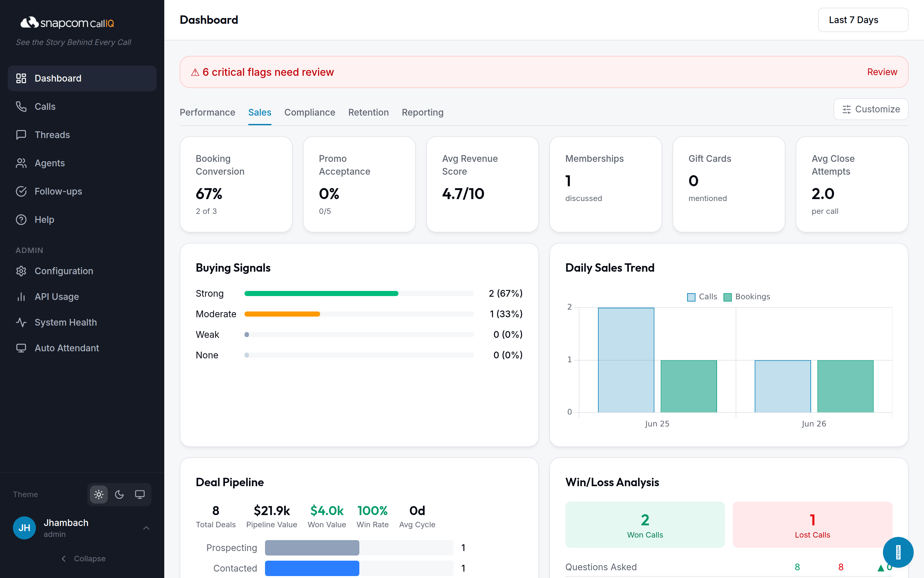Image resolution: width=924 pixels, height=578 pixels.
Task: Click the Calls phone icon
Action: pyautogui.click(x=21, y=107)
